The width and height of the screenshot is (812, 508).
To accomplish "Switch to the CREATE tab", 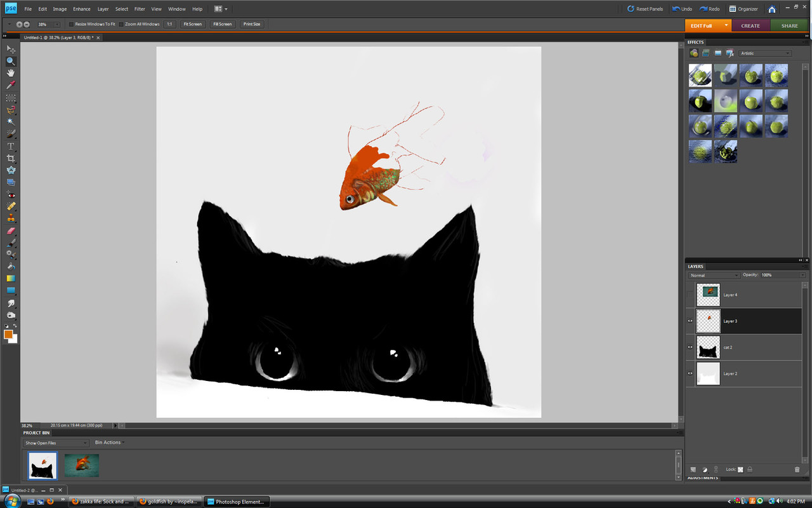I will point(750,25).
